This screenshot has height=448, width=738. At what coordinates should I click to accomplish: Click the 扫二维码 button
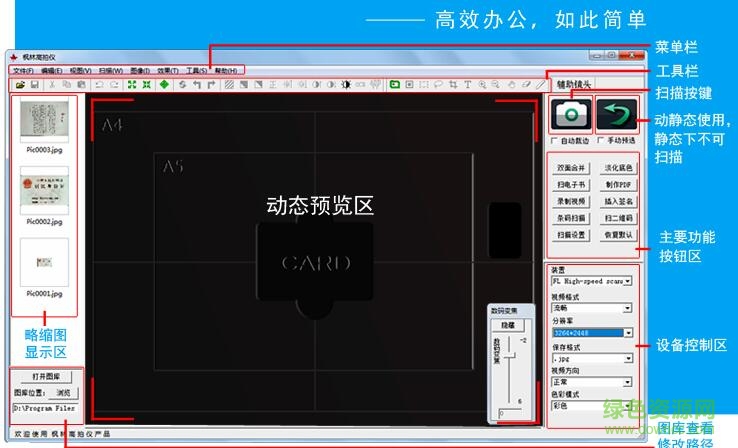pos(618,218)
